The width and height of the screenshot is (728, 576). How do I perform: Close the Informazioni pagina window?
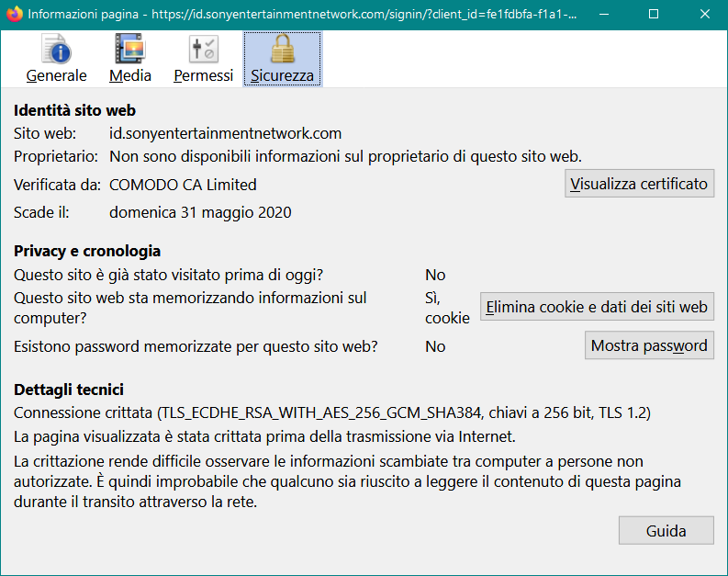(705, 15)
